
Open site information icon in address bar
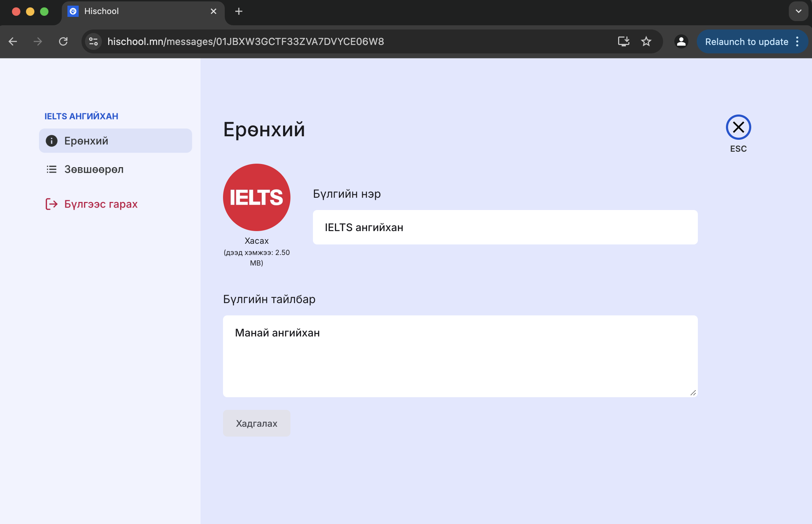93,41
